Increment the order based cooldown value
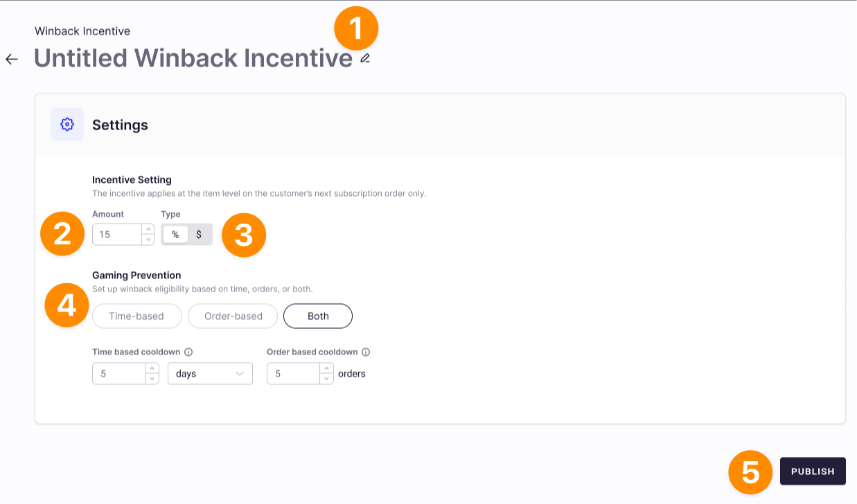The image size is (857, 504). pos(327,368)
